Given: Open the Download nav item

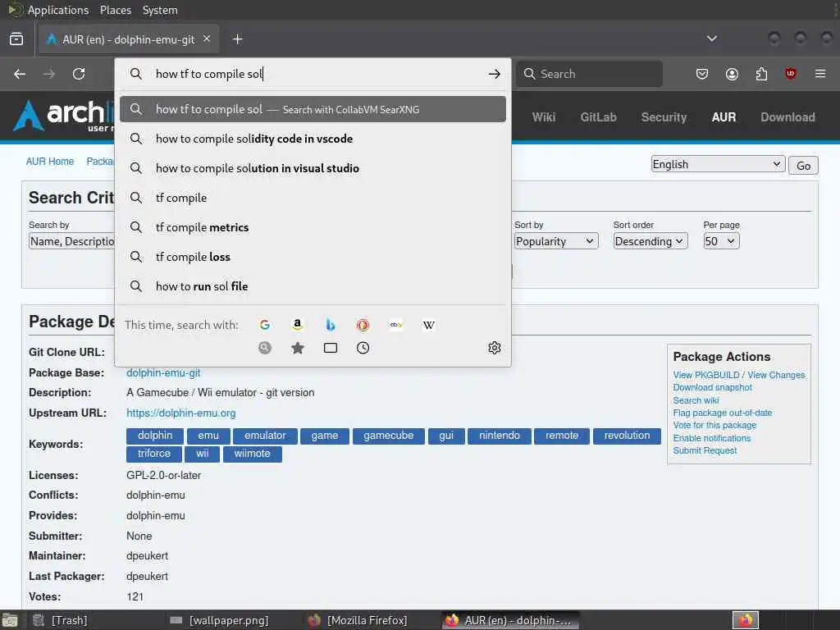Looking at the screenshot, I should (x=788, y=117).
